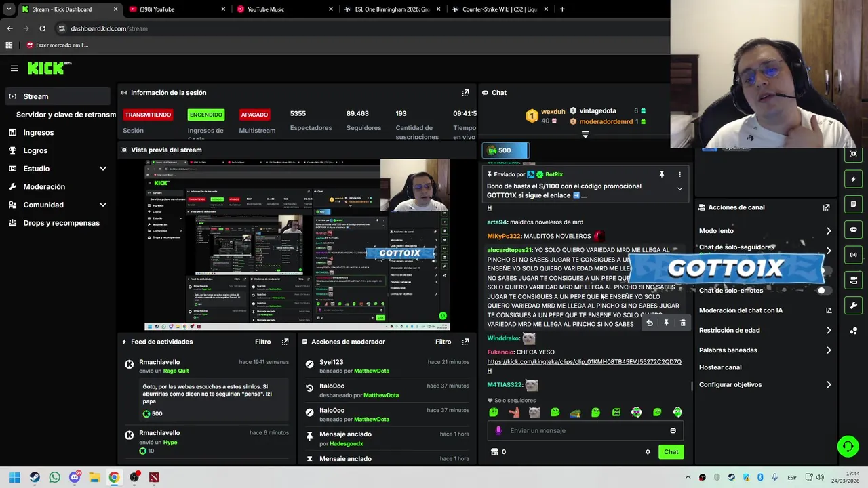The width and height of the screenshot is (868, 488).
Task: Open Hadesgoodx moderator link
Action: [347, 443]
